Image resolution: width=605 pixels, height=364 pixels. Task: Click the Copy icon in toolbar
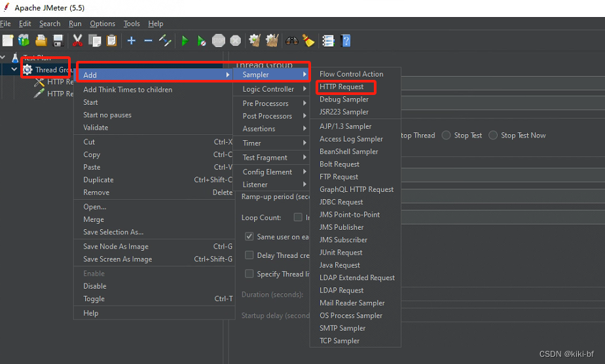[94, 41]
